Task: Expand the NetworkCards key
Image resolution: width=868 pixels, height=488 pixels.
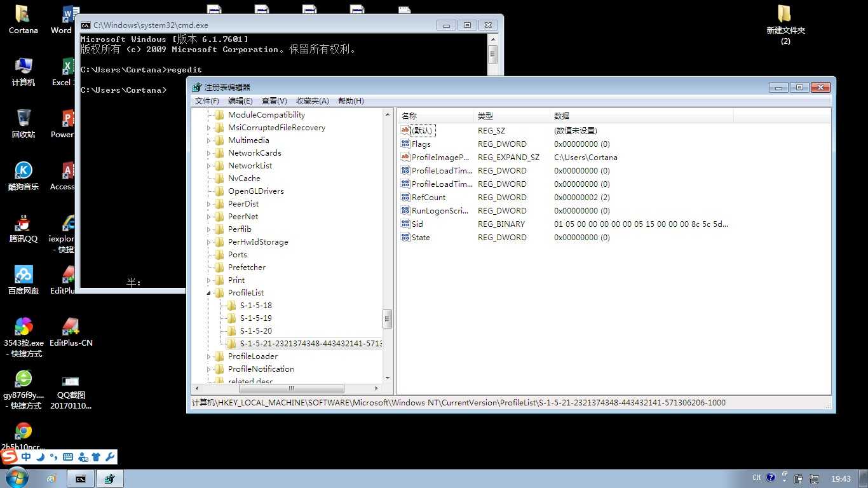Action: [x=208, y=153]
